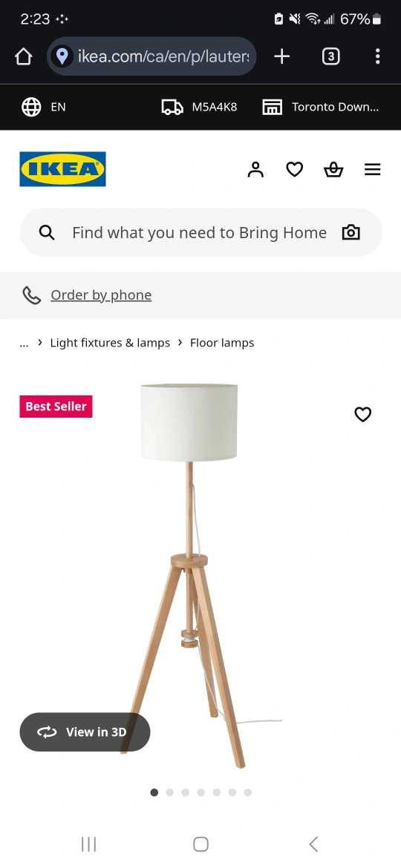
Task: Open the IKEA account profile icon
Action: pos(255,169)
